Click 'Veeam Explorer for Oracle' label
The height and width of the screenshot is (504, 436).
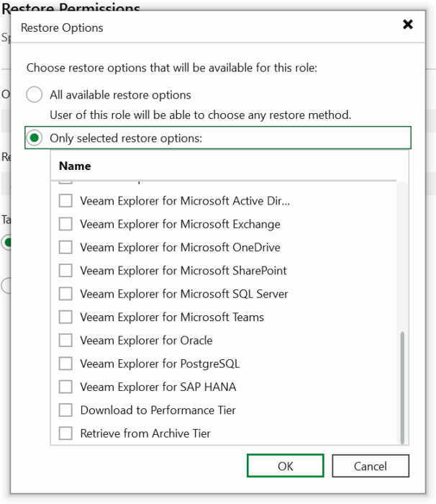click(146, 341)
